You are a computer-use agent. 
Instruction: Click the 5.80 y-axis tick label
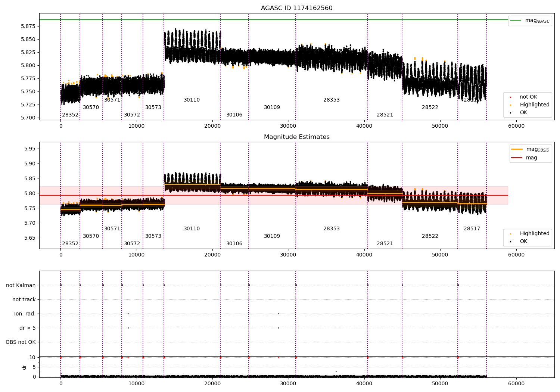(x=30, y=193)
